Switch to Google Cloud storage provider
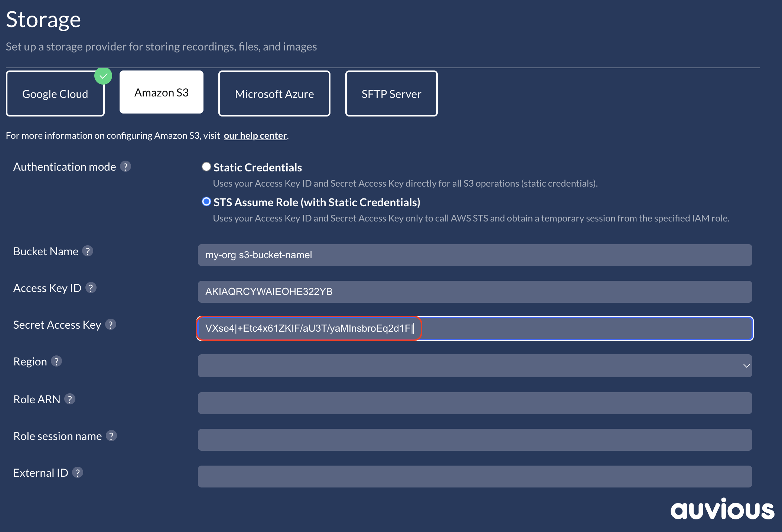 tap(55, 94)
